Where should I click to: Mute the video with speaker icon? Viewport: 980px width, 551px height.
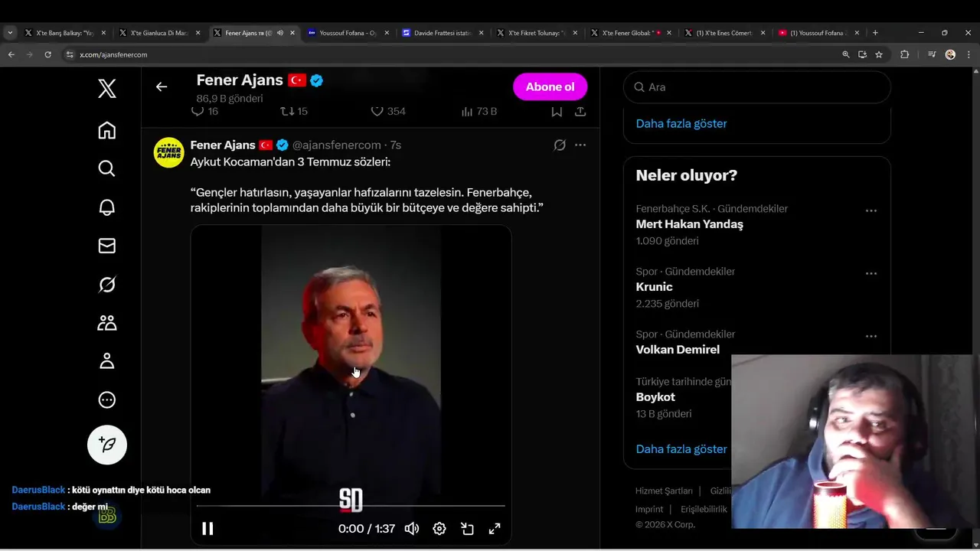pyautogui.click(x=412, y=528)
